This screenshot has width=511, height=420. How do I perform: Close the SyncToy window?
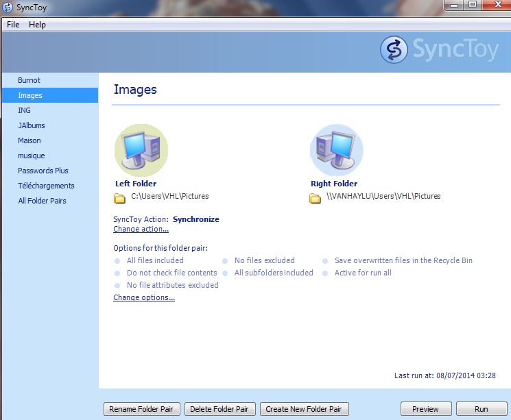(x=497, y=5)
